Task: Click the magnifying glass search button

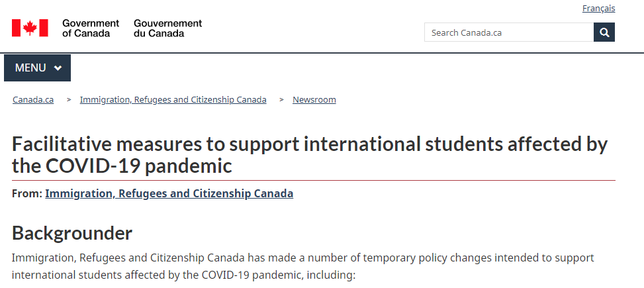Action: pos(604,32)
